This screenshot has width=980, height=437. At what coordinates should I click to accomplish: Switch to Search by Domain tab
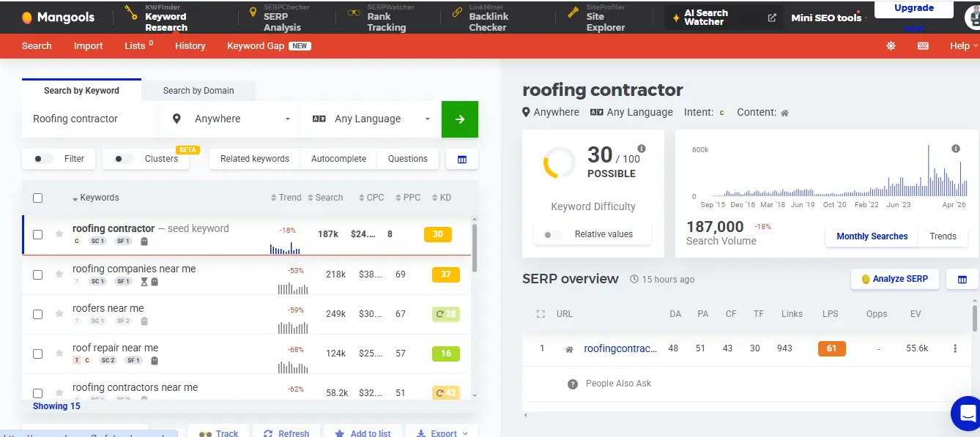coord(198,91)
